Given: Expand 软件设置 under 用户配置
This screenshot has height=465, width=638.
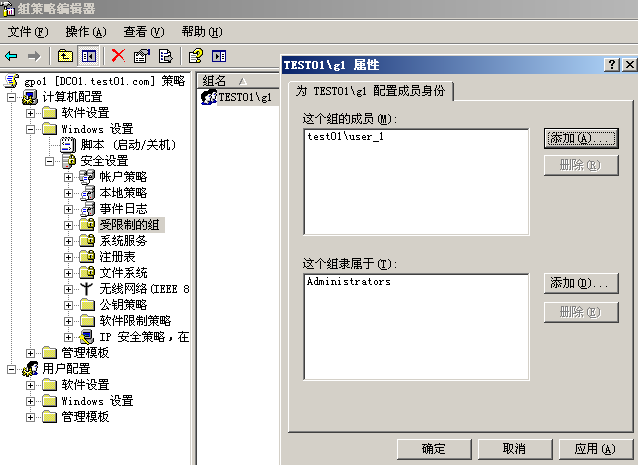Looking at the screenshot, I should click(x=31, y=385).
